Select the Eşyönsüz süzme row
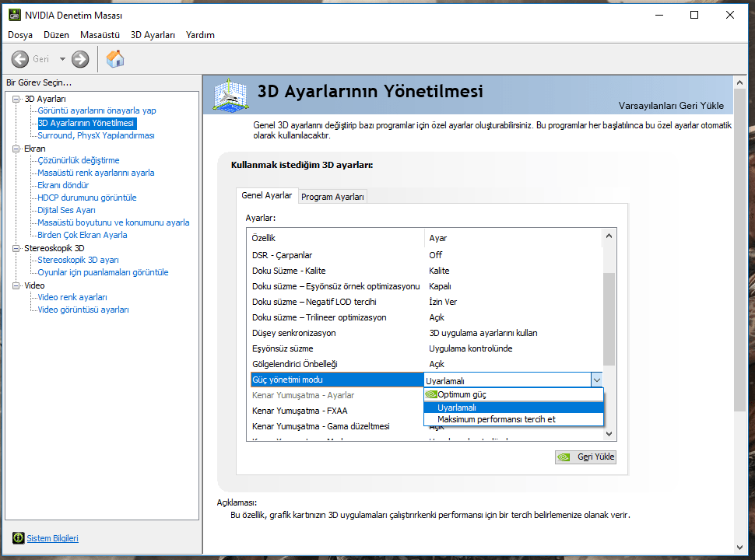This screenshot has height=560, width=755. (x=426, y=348)
